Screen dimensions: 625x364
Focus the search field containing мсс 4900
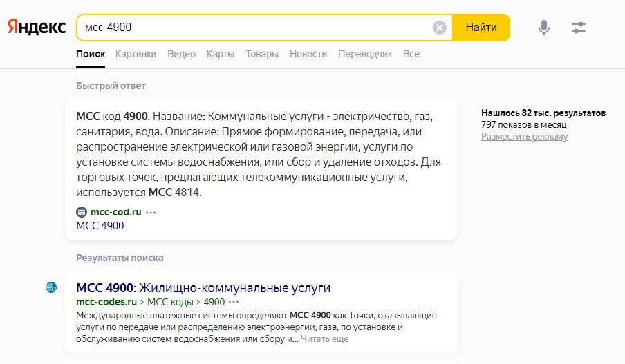click(255, 28)
